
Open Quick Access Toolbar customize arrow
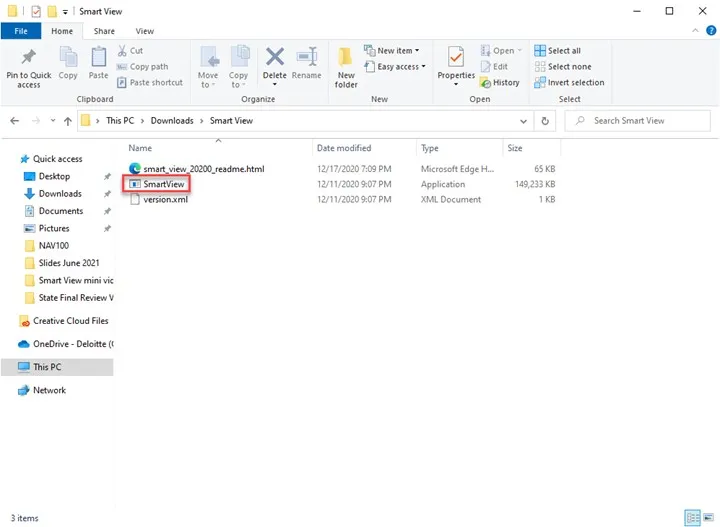pyautogui.click(x=65, y=11)
